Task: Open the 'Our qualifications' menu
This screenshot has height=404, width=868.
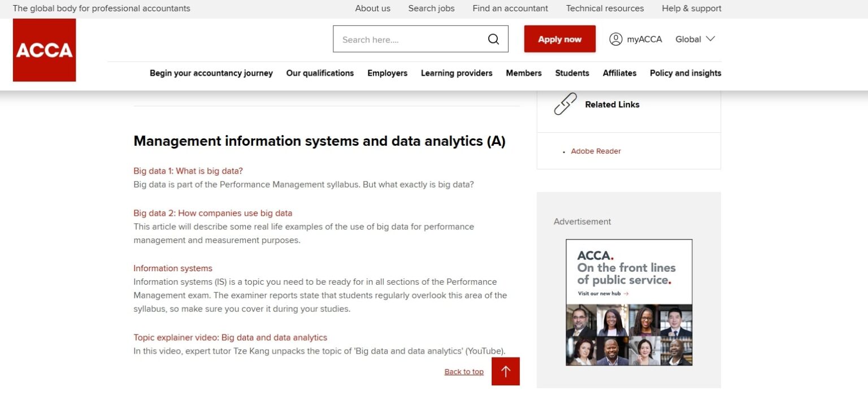Action: click(x=320, y=73)
